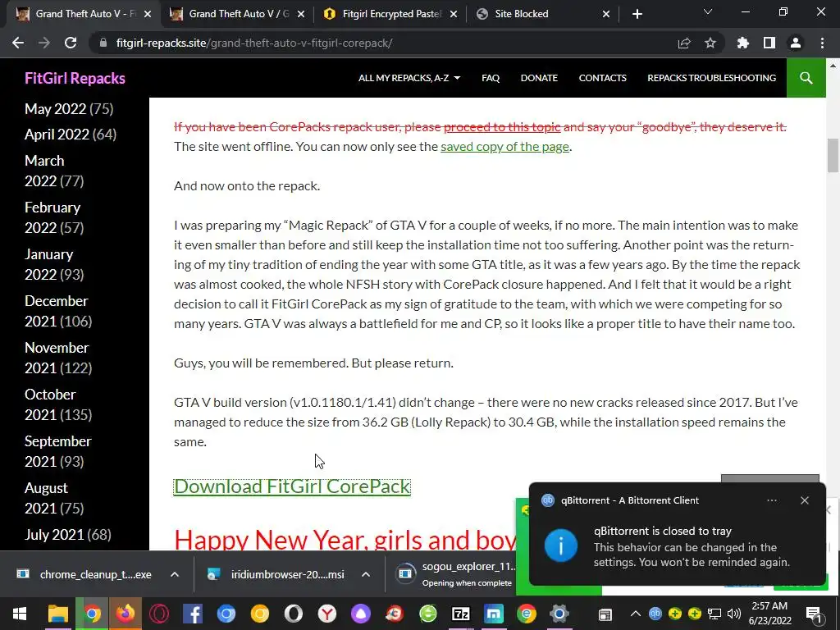This screenshot has width=840, height=630.
Task: Open the qBittorrent notification options ellipsis
Action: [772, 500]
